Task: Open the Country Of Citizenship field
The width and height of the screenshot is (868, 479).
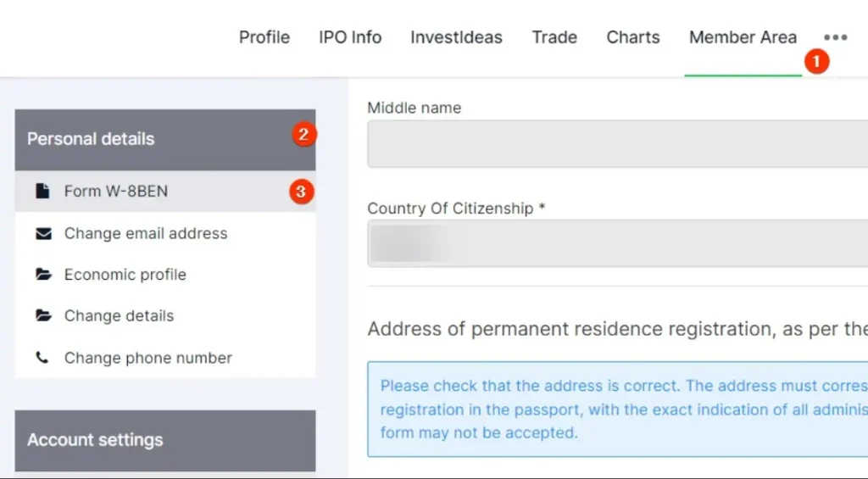Action: pyautogui.click(x=617, y=243)
